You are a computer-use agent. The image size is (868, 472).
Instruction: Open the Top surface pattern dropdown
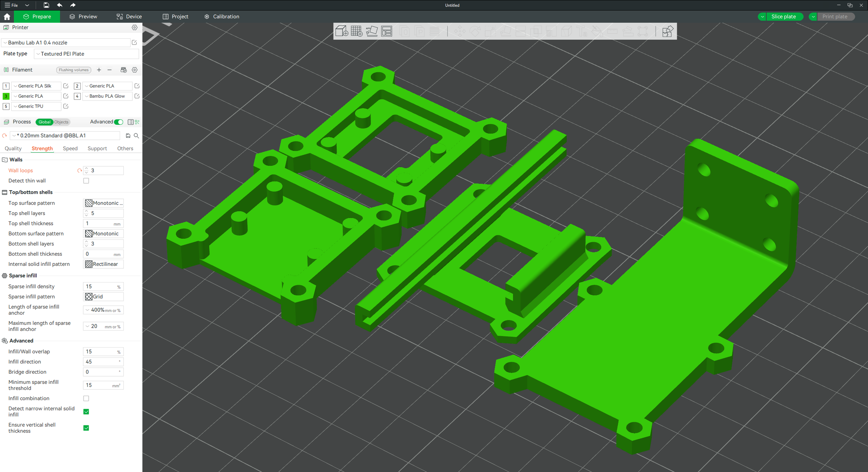tap(103, 203)
